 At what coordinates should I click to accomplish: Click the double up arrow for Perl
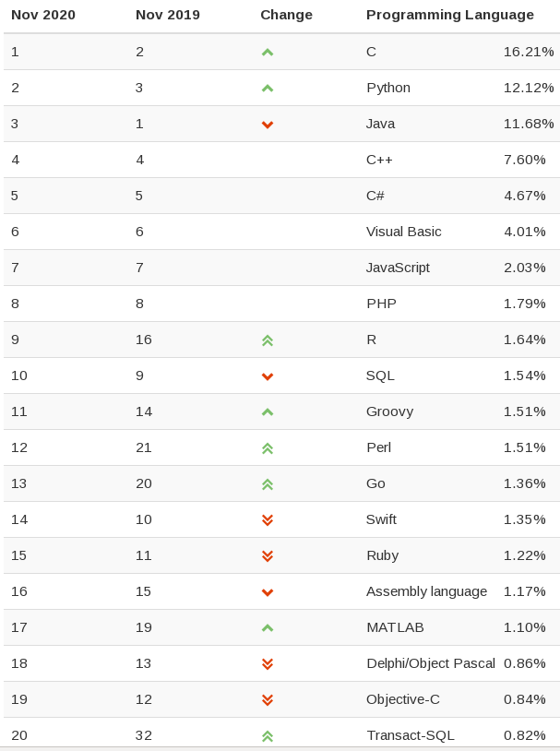268,448
